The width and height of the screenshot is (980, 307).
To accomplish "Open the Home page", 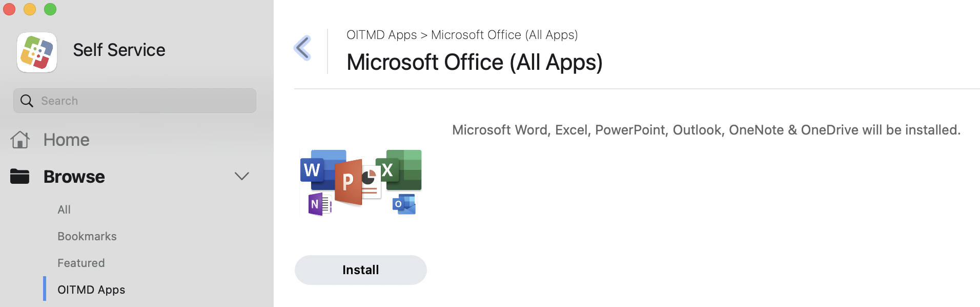I will [x=66, y=140].
